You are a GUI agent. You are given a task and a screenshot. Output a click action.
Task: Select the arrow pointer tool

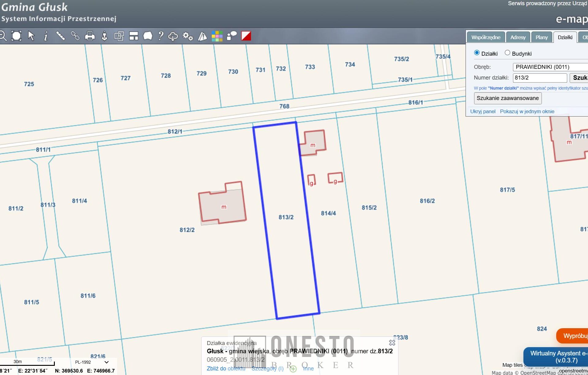coord(31,36)
